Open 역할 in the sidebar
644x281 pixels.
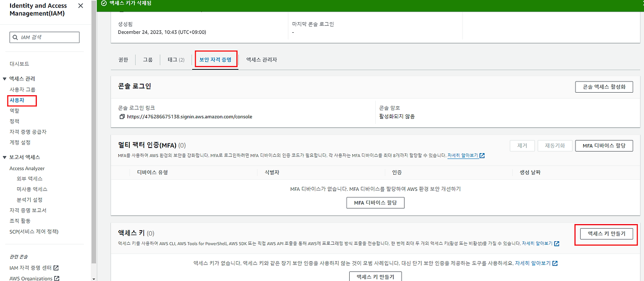14,111
